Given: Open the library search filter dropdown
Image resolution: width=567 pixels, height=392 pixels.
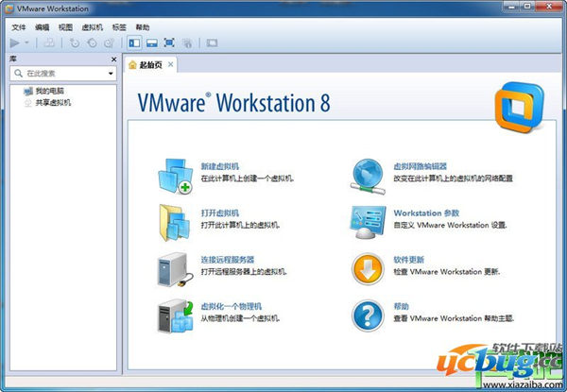Looking at the screenshot, I should coord(111,74).
